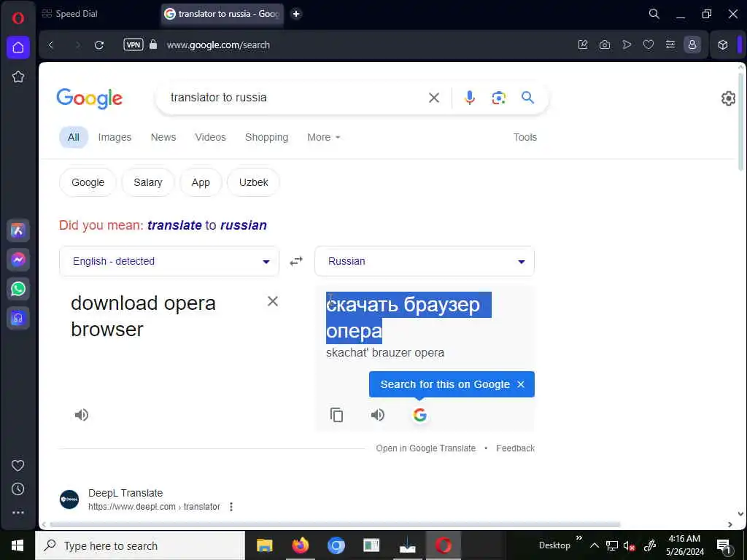Image resolution: width=747 pixels, height=560 pixels.
Task: Open sidebar setup three dots
Action: coord(18,513)
